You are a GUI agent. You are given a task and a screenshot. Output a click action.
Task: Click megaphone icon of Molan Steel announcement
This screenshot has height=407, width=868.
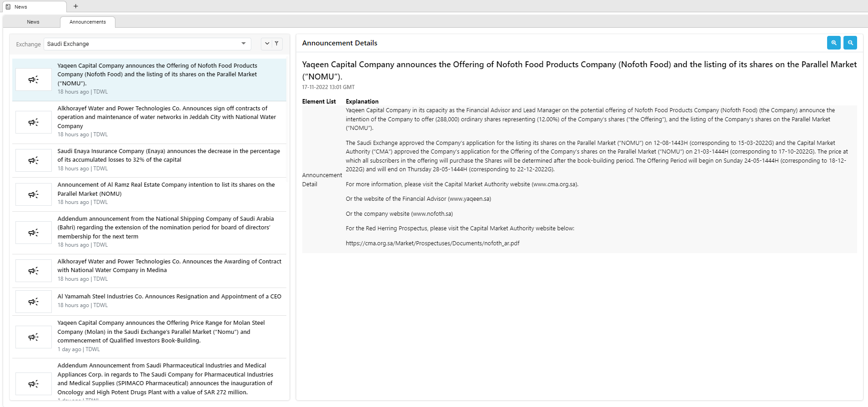tap(34, 337)
